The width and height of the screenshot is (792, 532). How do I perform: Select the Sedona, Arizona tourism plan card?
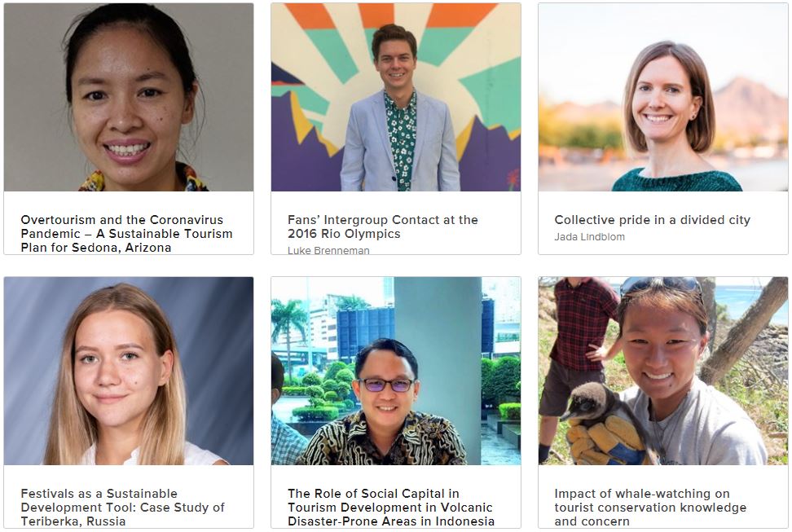129,129
